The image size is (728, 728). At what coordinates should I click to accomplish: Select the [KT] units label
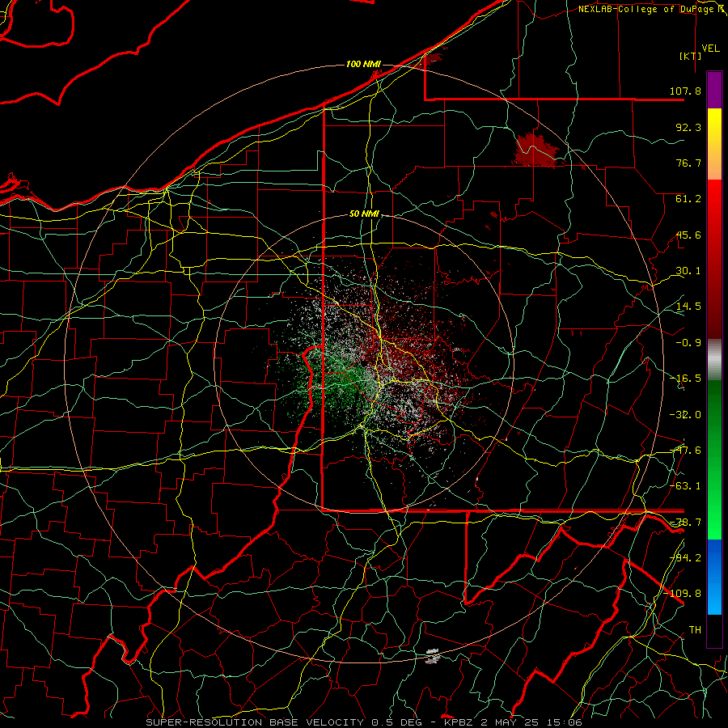coord(691,56)
